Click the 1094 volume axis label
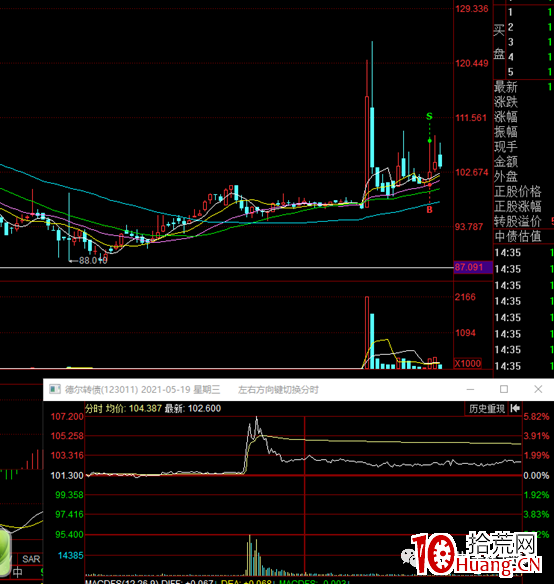The width and height of the screenshot is (554, 584). [465, 333]
